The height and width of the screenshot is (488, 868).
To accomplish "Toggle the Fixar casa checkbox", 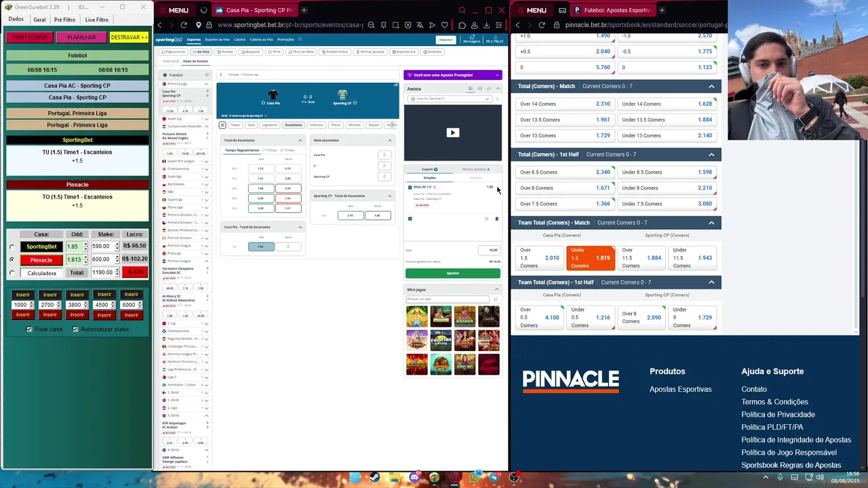I will click(29, 329).
